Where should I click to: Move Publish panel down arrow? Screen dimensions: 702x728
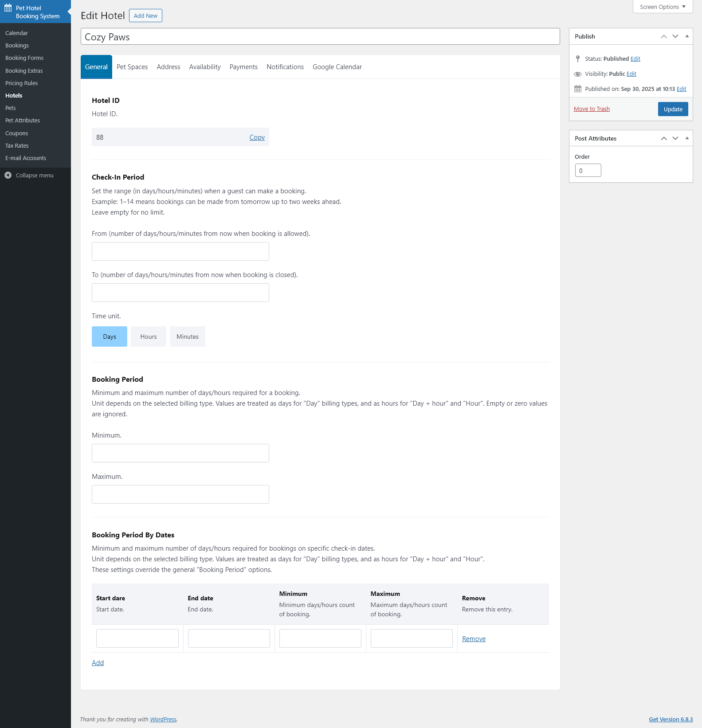(675, 36)
